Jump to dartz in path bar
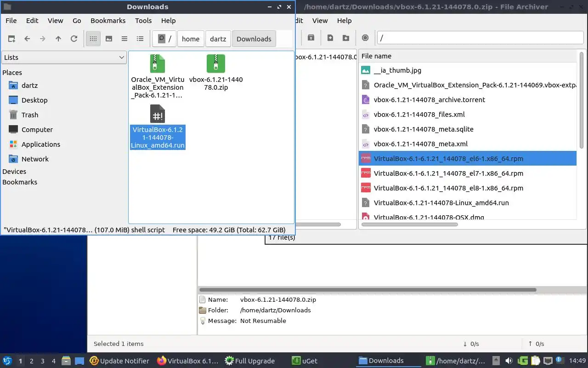The width and height of the screenshot is (588, 368). tap(218, 39)
